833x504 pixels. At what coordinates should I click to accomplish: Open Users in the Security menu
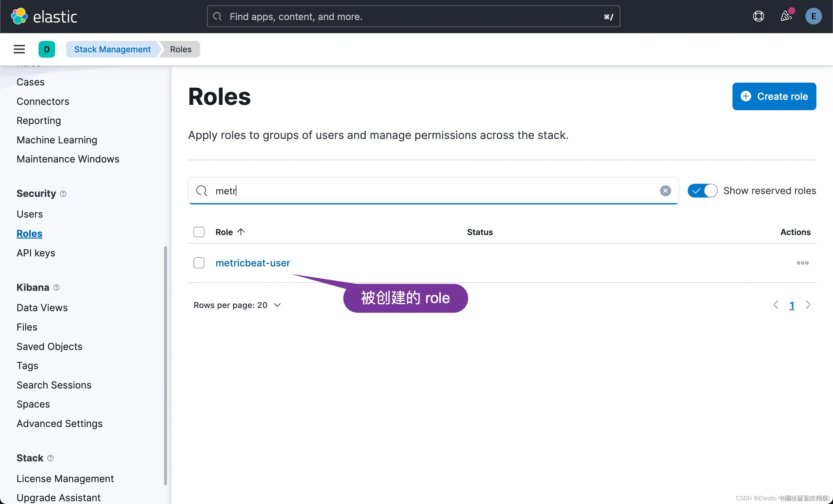(x=30, y=214)
